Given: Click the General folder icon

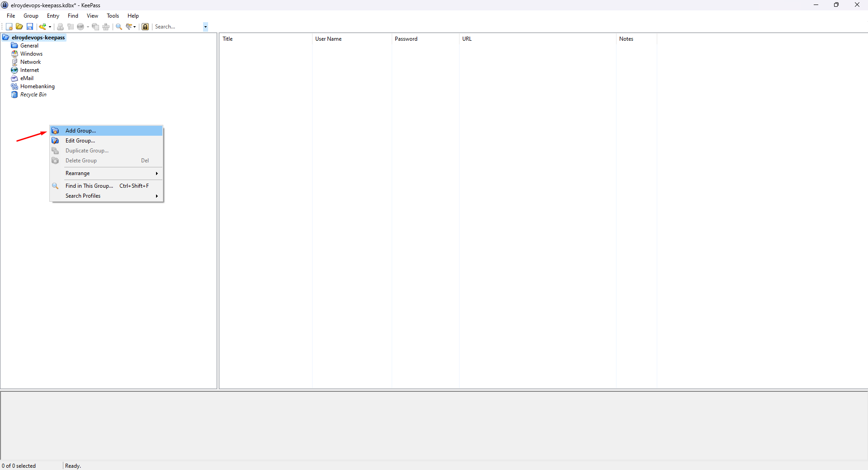Looking at the screenshot, I should pyautogui.click(x=14, y=46).
